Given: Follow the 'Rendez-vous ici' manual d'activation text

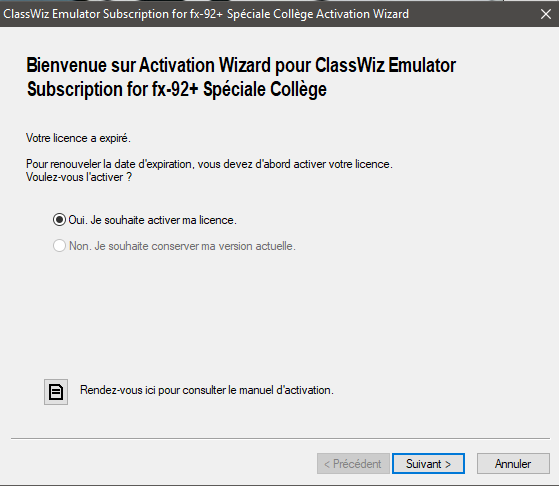Looking at the screenshot, I should click(x=207, y=390).
